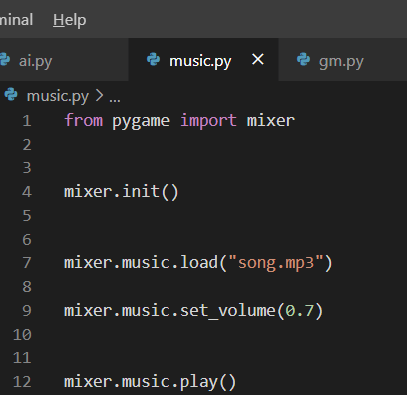This screenshot has height=395, width=407.
Task: Click line number 9 in gutter
Action: click(x=27, y=311)
